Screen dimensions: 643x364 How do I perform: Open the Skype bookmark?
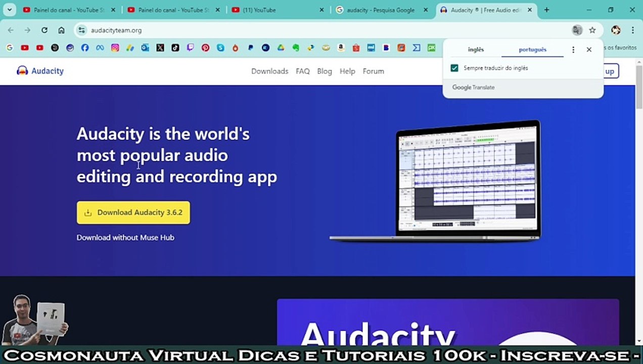pyautogui.click(x=220, y=48)
